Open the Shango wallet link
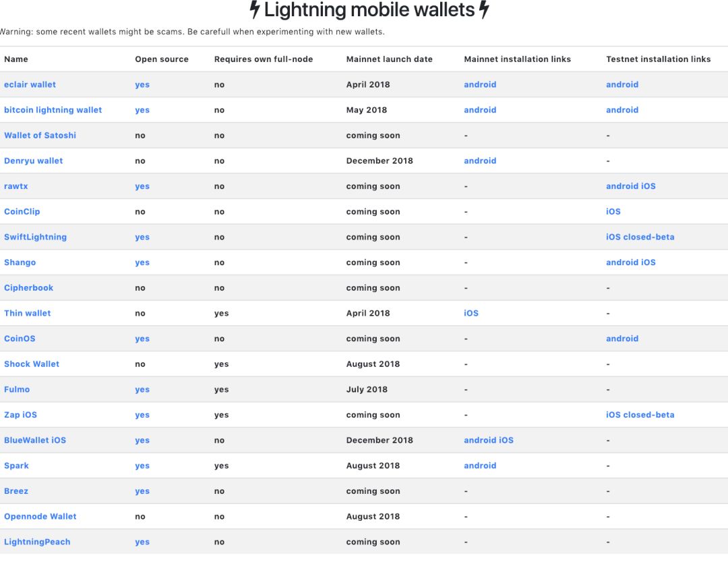 (20, 262)
